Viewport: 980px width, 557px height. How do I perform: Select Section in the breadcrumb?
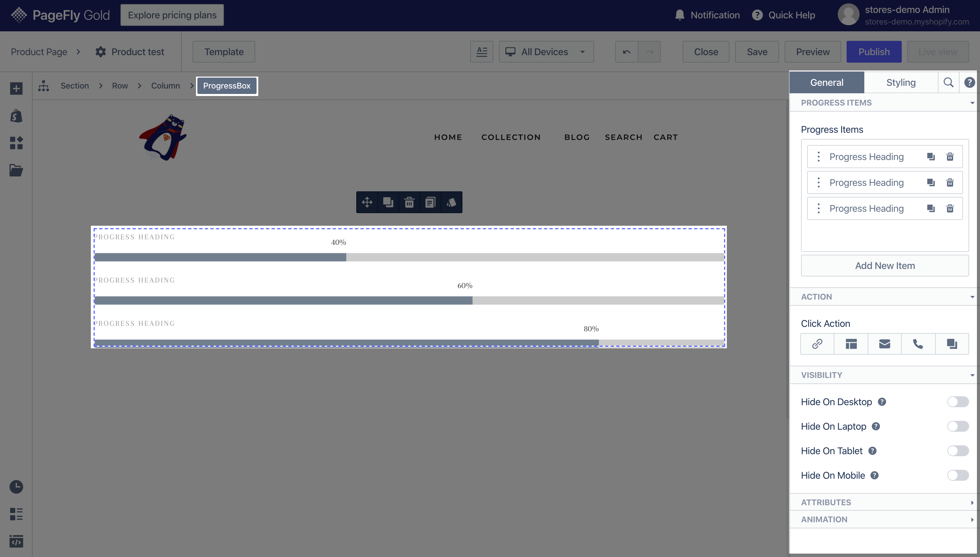tap(75, 86)
